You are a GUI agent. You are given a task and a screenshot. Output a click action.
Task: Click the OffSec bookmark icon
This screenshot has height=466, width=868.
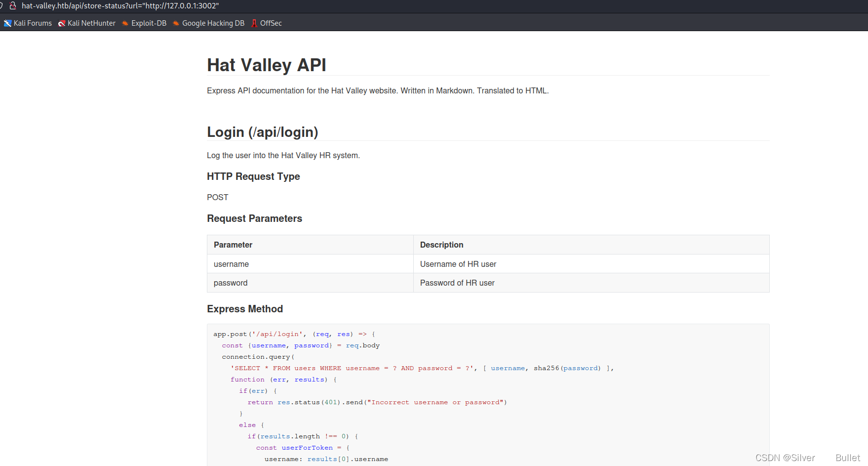(x=254, y=23)
